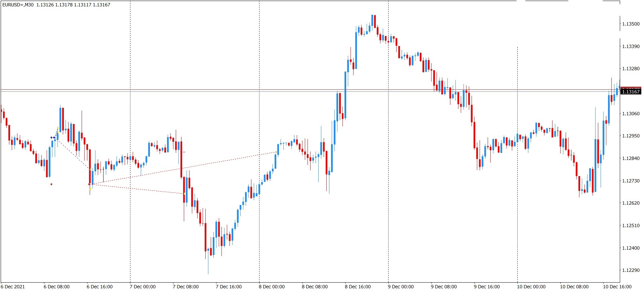
Task: Click the 1.12840 price scale label
Action: pyautogui.click(x=631, y=158)
